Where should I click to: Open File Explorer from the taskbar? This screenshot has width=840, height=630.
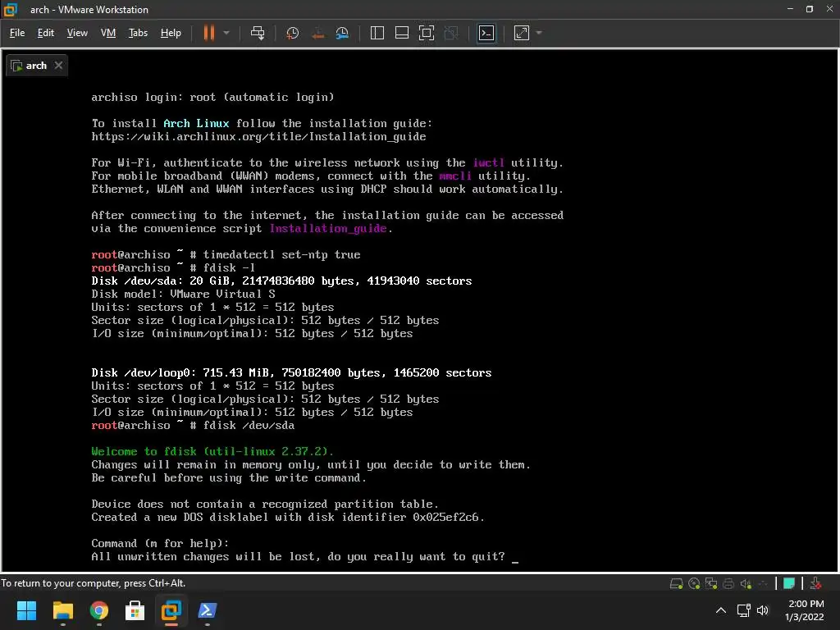click(62, 610)
